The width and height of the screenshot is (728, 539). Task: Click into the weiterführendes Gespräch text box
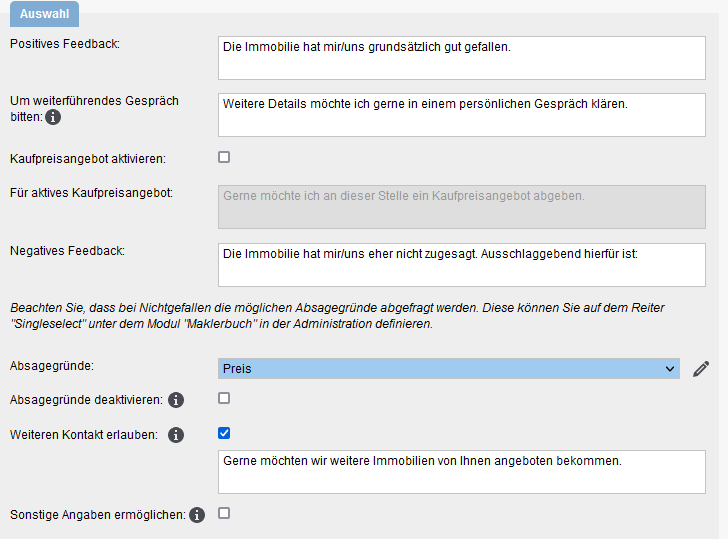462,115
